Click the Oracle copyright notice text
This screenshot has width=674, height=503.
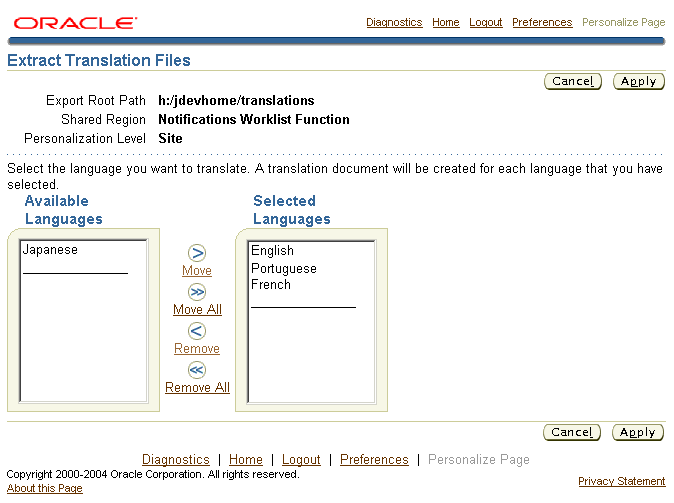click(153, 474)
